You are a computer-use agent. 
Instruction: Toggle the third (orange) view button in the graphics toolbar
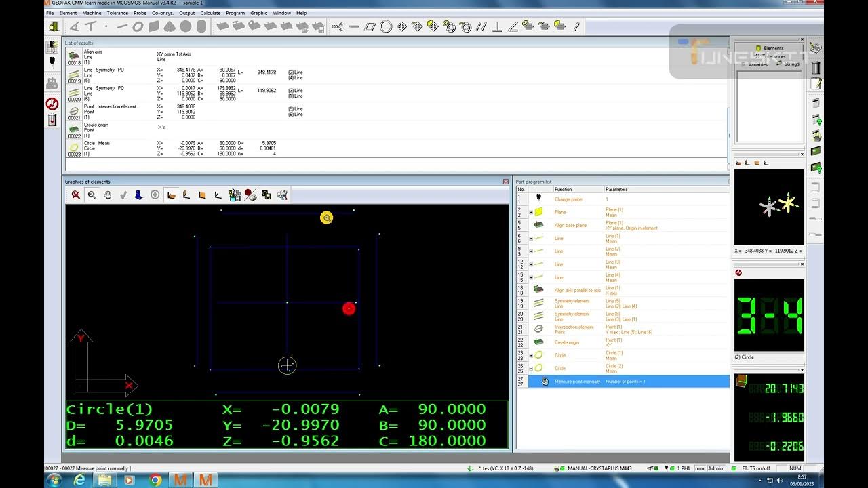202,195
